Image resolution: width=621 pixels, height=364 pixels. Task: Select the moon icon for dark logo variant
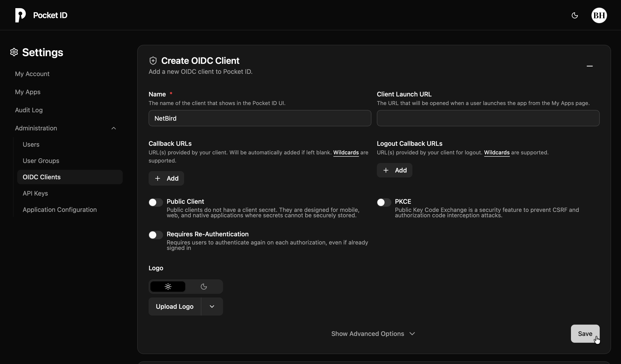204,286
